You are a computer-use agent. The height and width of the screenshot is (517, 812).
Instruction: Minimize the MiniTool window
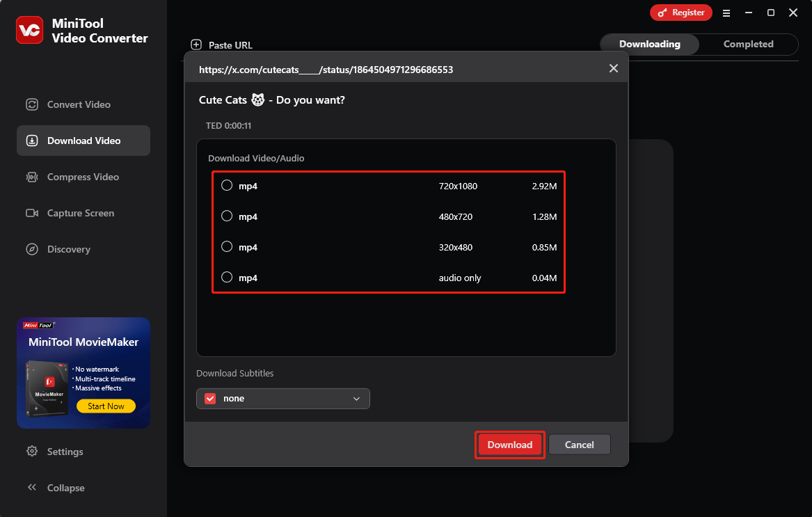coord(748,13)
